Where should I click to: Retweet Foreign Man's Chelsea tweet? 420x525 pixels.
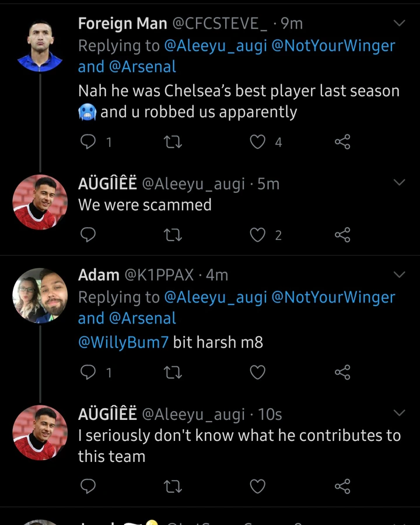pyautogui.click(x=173, y=142)
